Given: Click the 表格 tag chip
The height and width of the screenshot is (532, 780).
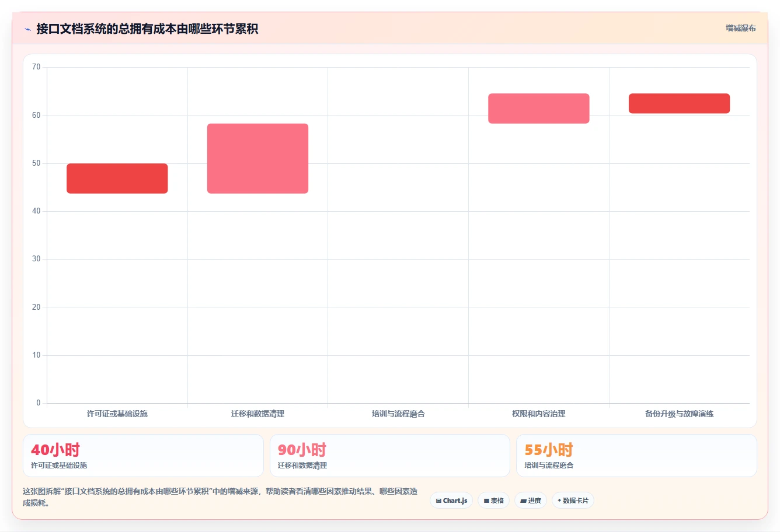Looking at the screenshot, I should click(x=493, y=501).
